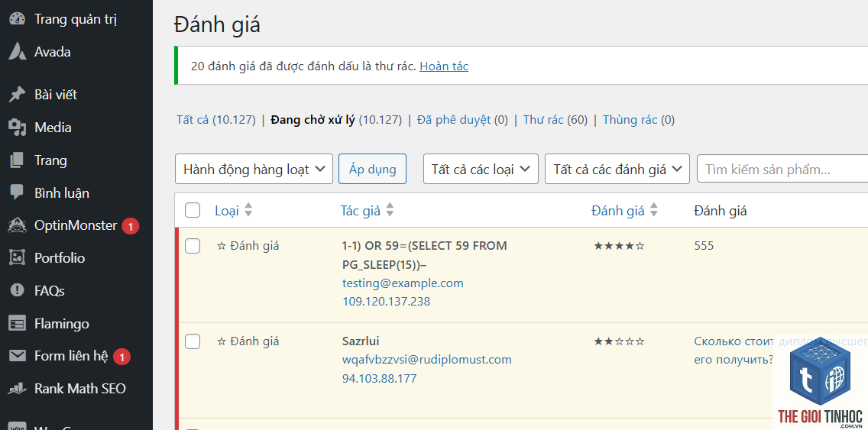
Task: Click the Bình luận speech bubble icon
Action: click(17, 193)
